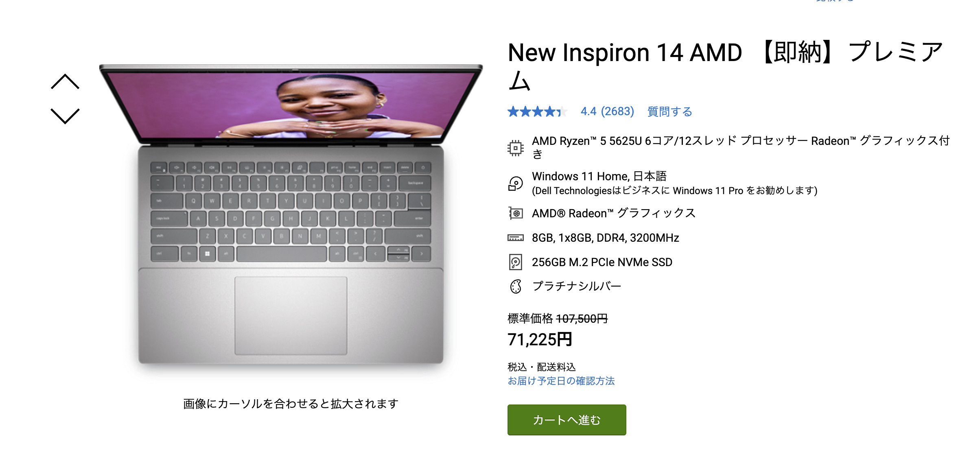The width and height of the screenshot is (980, 459).
Task: Click the processor chip icon next to AMD Ryzen
Action: 516,148
